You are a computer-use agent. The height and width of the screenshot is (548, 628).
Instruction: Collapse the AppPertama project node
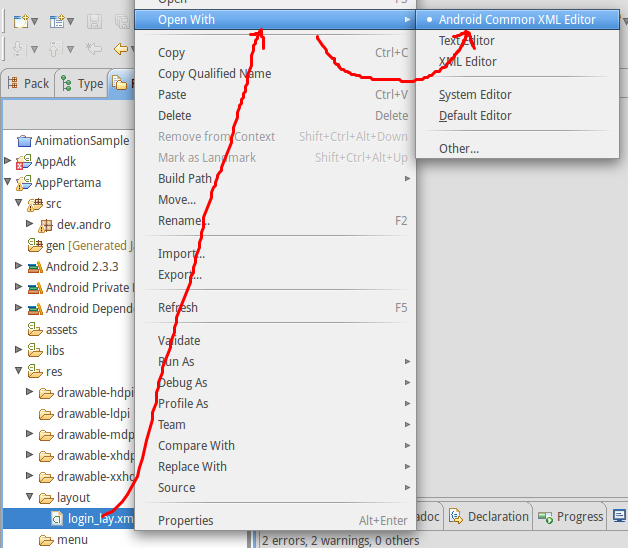(x=7, y=181)
